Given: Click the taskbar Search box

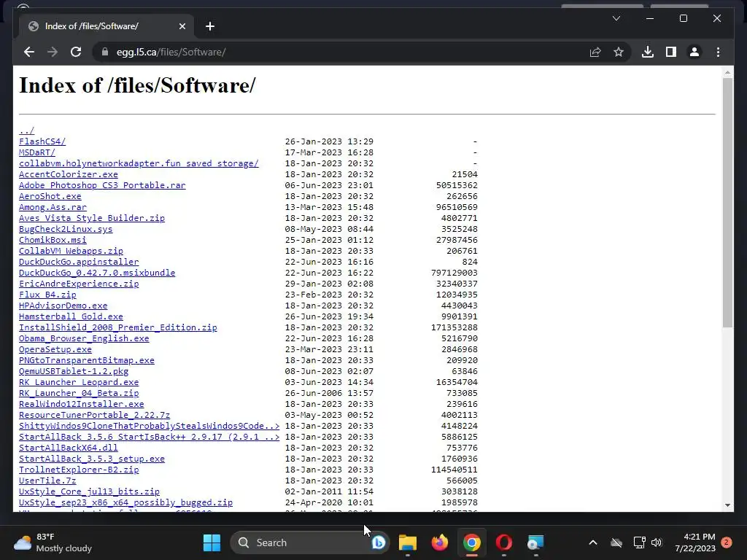Looking at the screenshot, I should (309, 542).
